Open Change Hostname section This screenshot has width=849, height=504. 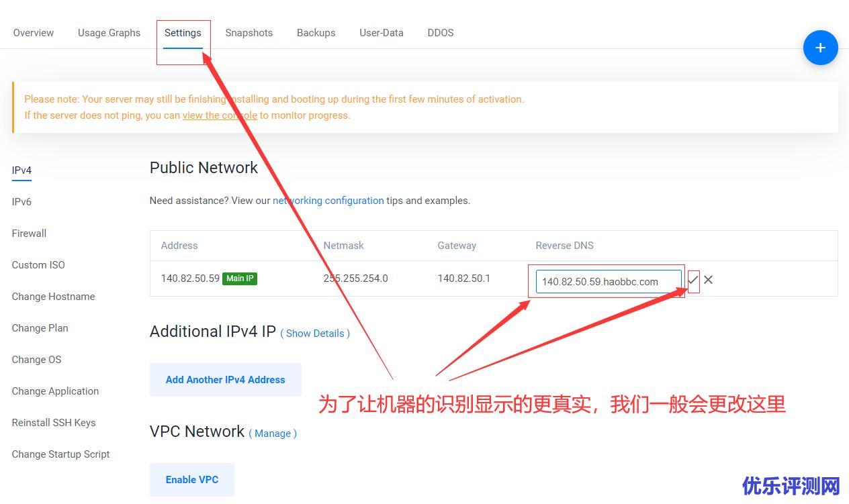53,296
